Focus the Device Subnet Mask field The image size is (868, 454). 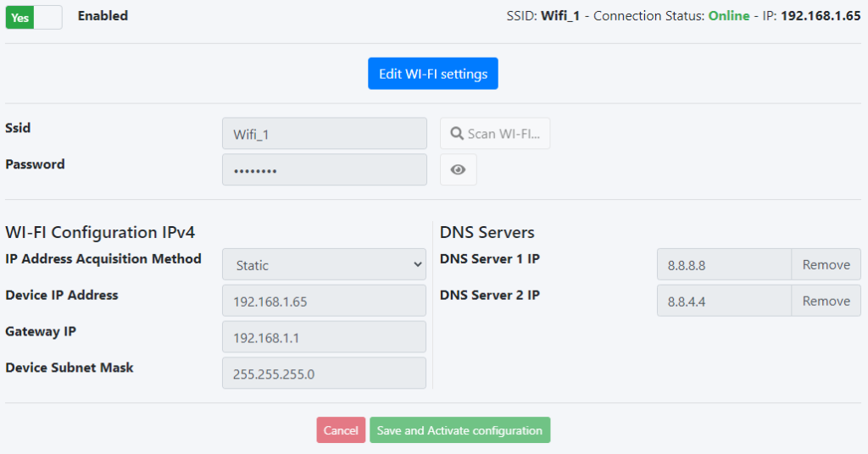(x=324, y=373)
